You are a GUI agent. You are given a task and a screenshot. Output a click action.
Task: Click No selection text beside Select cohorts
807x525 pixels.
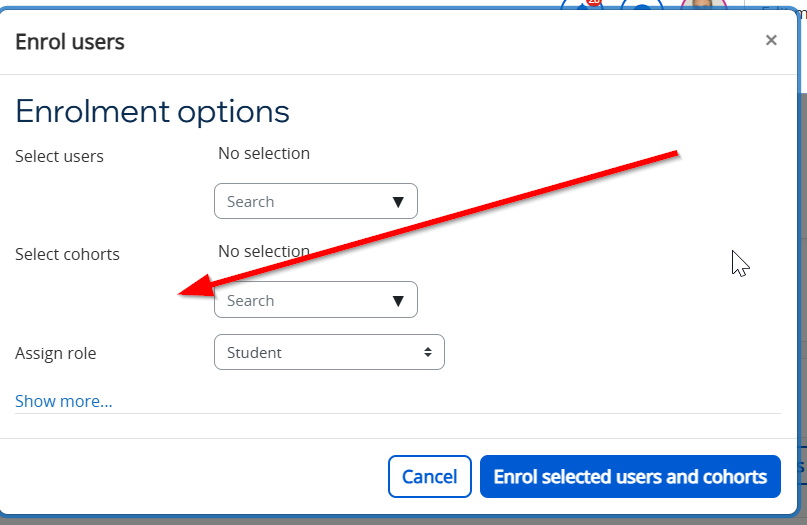264,251
